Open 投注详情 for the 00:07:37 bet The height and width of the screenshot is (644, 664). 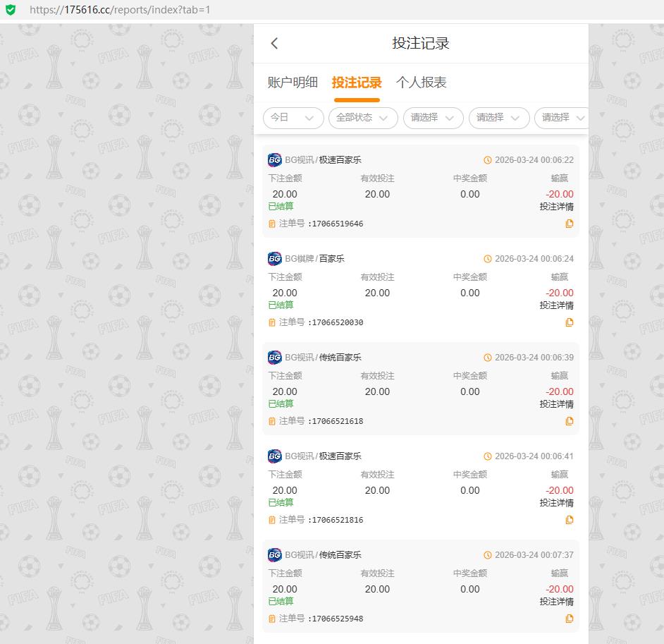pos(556,602)
